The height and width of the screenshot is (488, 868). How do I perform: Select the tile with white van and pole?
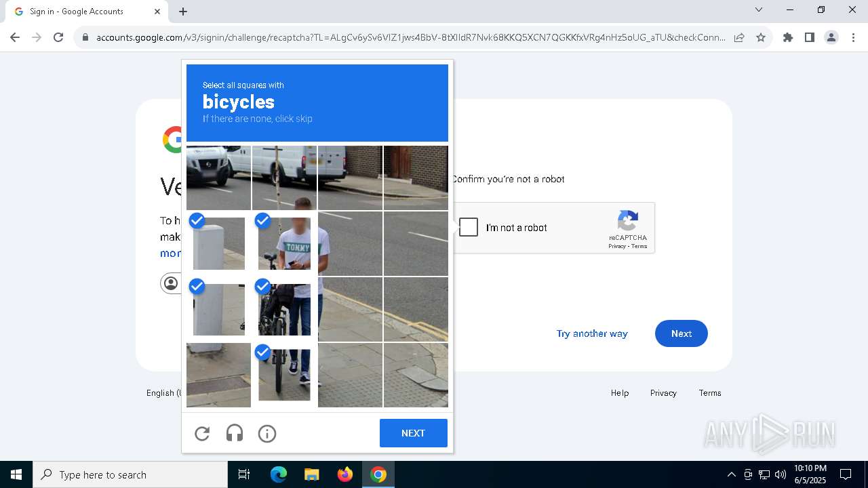284,178
